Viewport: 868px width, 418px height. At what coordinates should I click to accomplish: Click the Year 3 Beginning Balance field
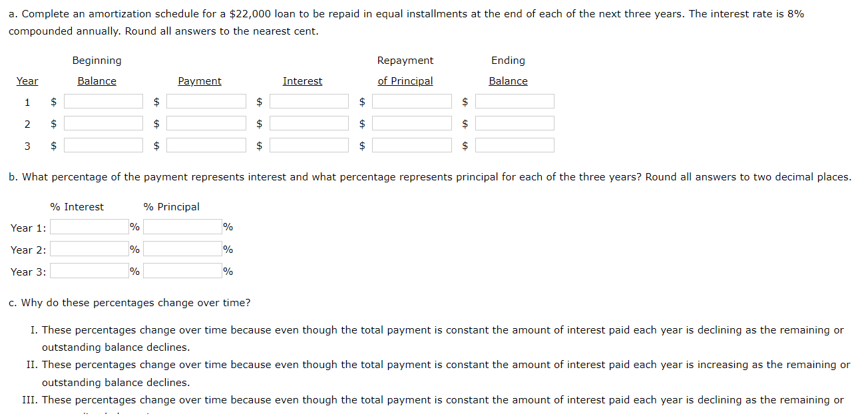(x=103, y=145)
